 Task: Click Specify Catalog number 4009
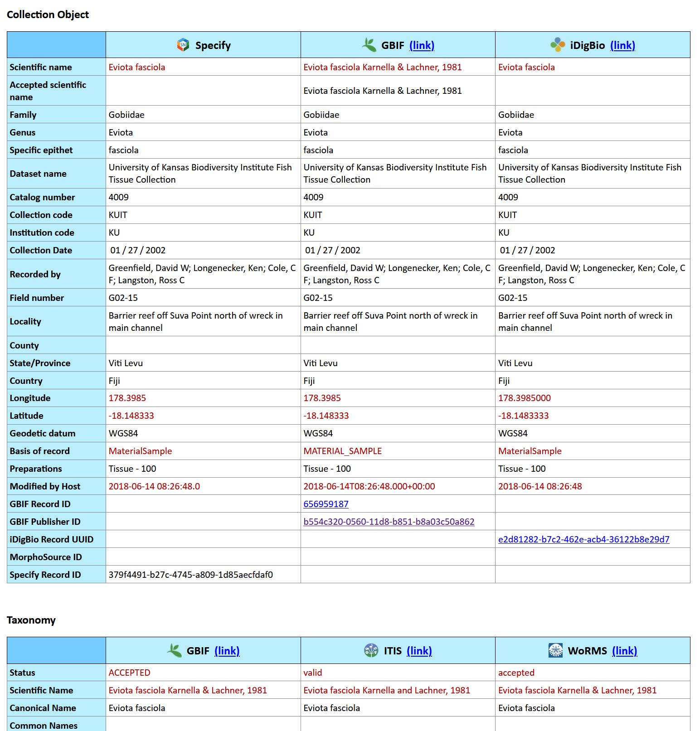(119, 197)
